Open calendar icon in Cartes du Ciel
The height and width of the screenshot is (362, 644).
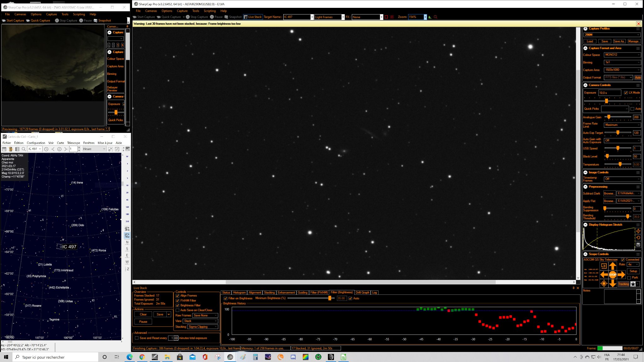pyautogui.click(x=4, y=149)
